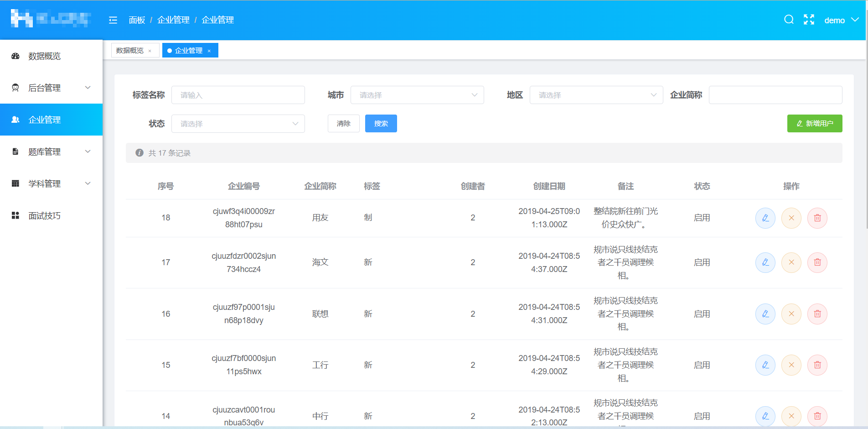Click the 新增用户 button
868x429 pixels.
[x=815, y=124]
